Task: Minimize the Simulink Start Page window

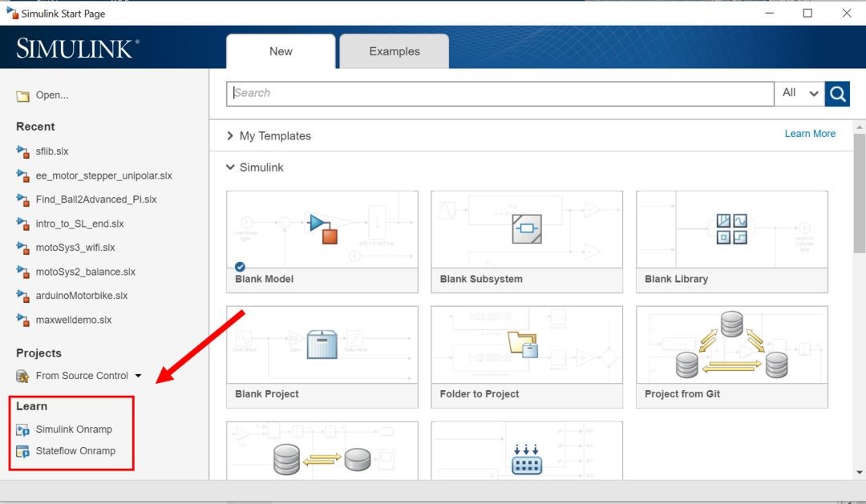Action: (x=769, y=13)
